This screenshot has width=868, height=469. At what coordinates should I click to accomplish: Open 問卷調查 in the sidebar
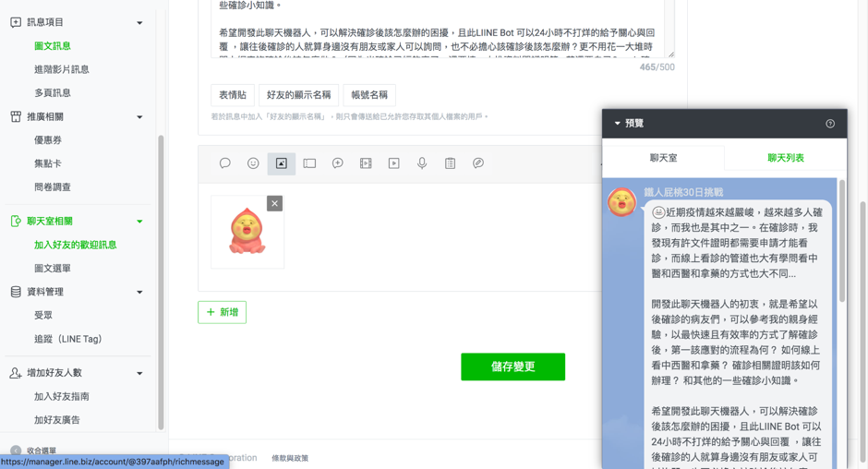(x=53, y=187)
